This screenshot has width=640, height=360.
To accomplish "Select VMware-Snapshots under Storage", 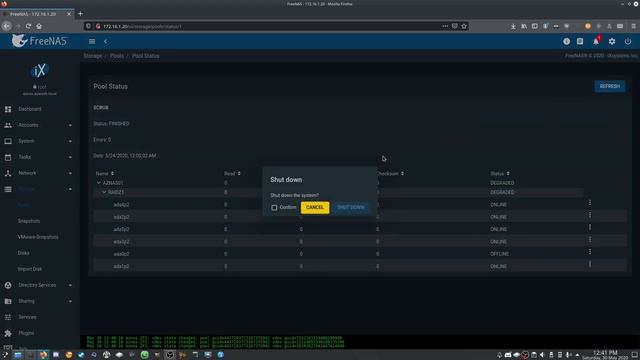I will pyautogui.click(x=38, y=237).
